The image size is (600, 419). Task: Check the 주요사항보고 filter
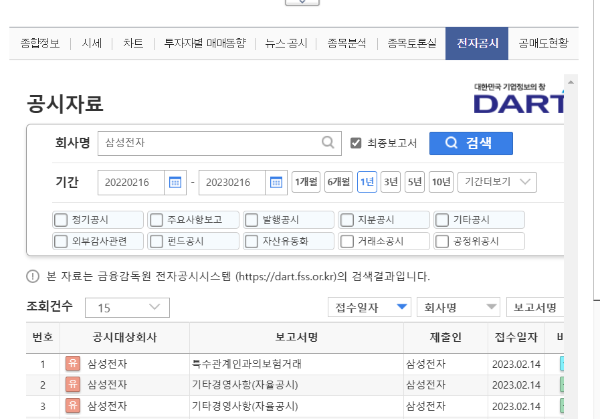157,220
